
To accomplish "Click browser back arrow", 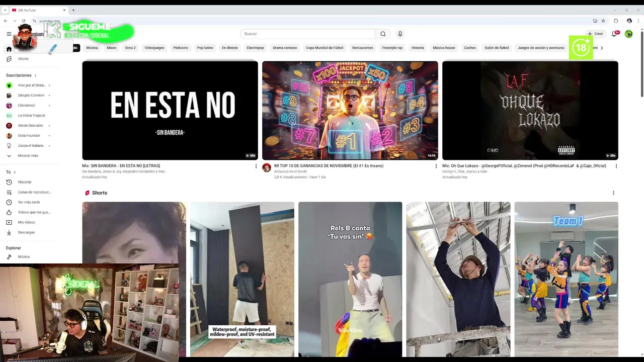I will click(6, 21).
